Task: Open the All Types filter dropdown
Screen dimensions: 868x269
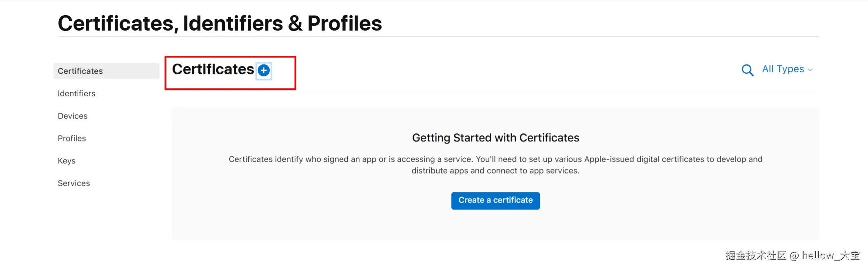Action: coord(783,69)
